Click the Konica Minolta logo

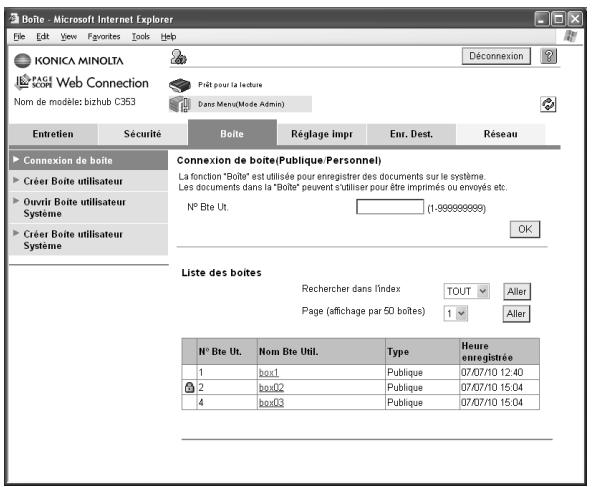(69, 61)
